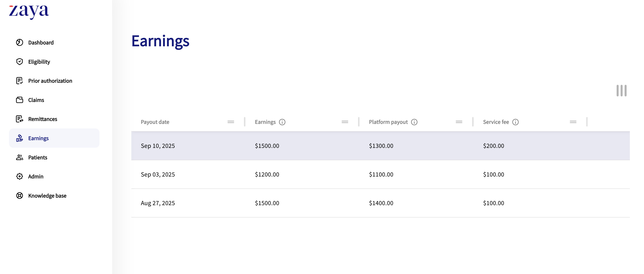Click the zaya logo

pyautogui.click(x=29, y=11)
